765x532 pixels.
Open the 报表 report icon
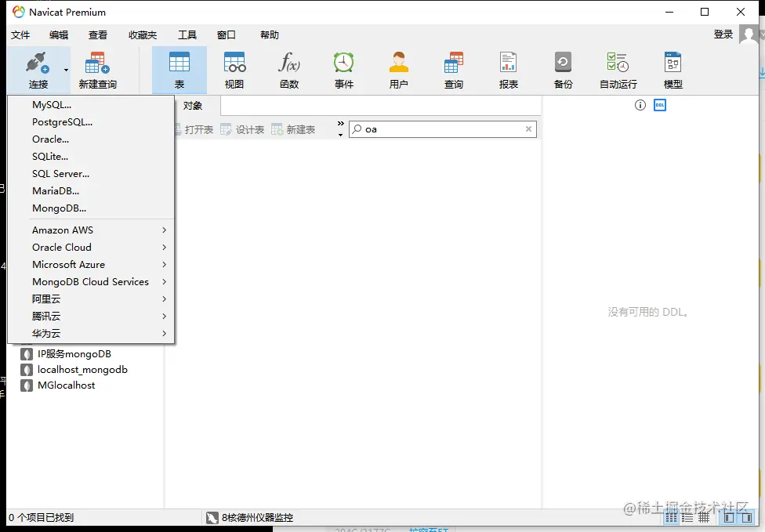point(509,63)
